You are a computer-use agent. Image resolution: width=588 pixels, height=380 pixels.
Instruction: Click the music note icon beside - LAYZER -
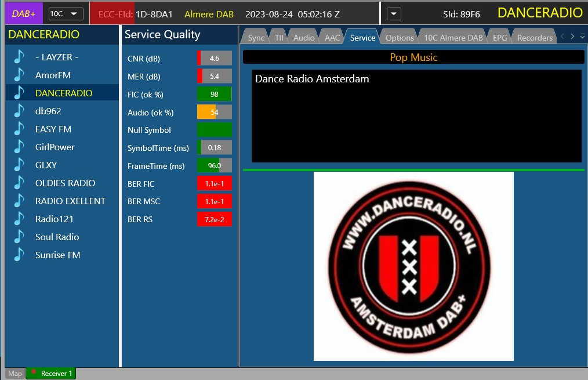[19, 57]
